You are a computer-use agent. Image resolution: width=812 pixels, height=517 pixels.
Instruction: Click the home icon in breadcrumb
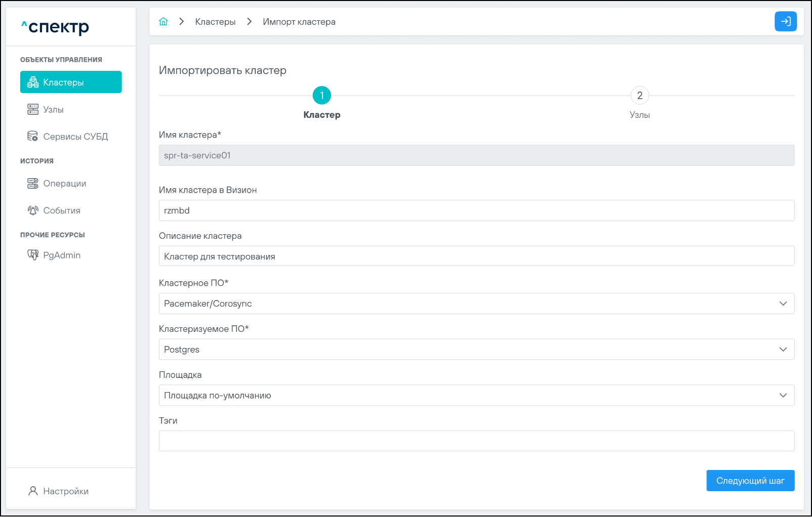(164, 22)
